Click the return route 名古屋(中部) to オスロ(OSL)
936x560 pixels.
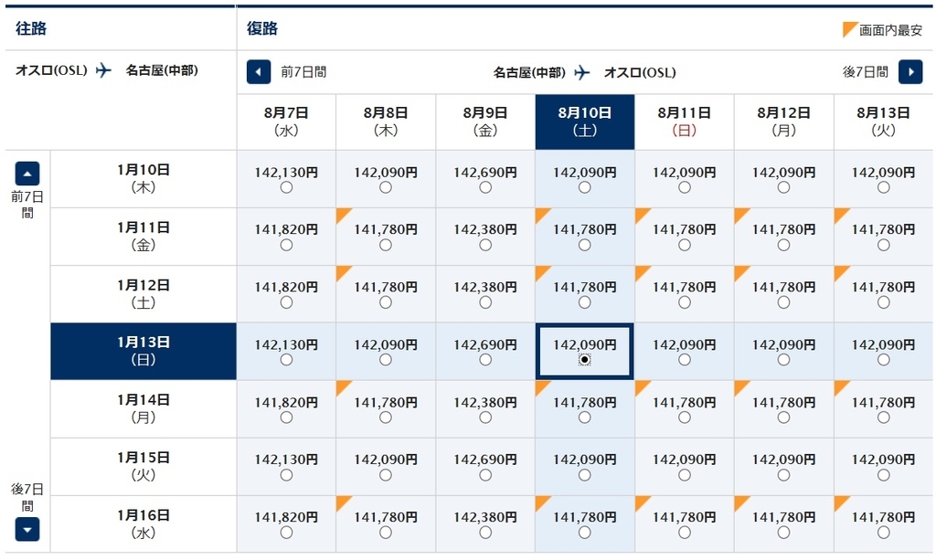point(584,73)
